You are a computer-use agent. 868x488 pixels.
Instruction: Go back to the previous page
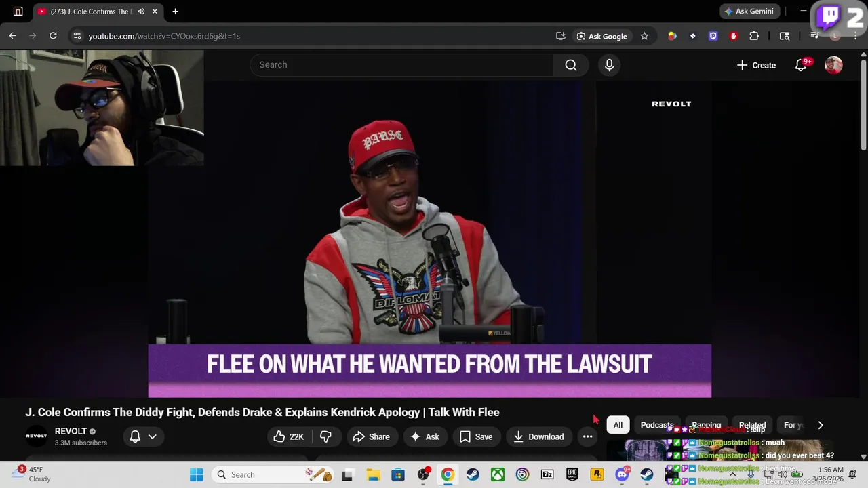(12, 36)
